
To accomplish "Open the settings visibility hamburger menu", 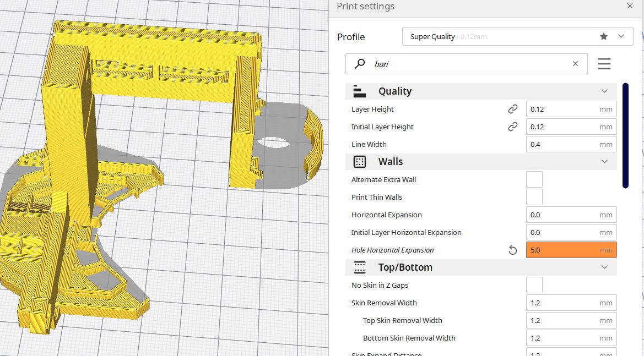I will tap(604, 63).
